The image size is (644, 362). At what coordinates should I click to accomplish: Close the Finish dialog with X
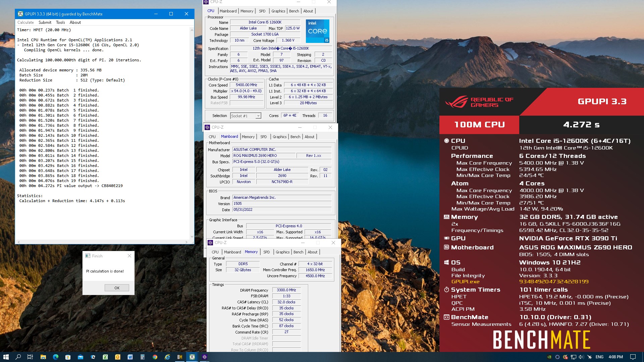tap(129, 256)
